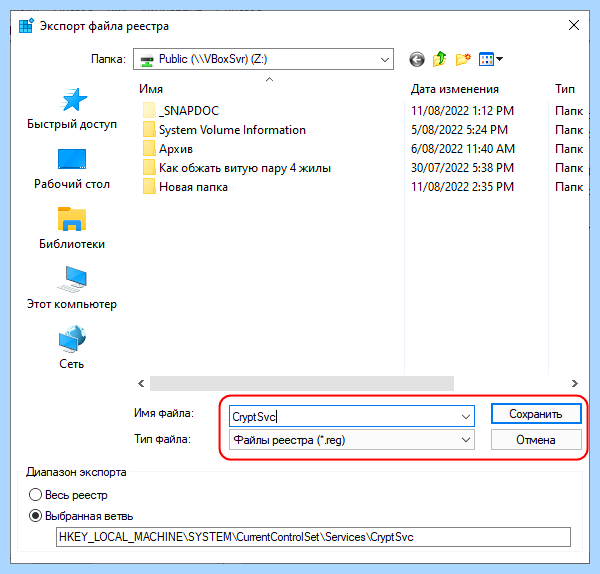
Task: Click the date 30/07/2022 5:38 PM
Action: point(462,168)
